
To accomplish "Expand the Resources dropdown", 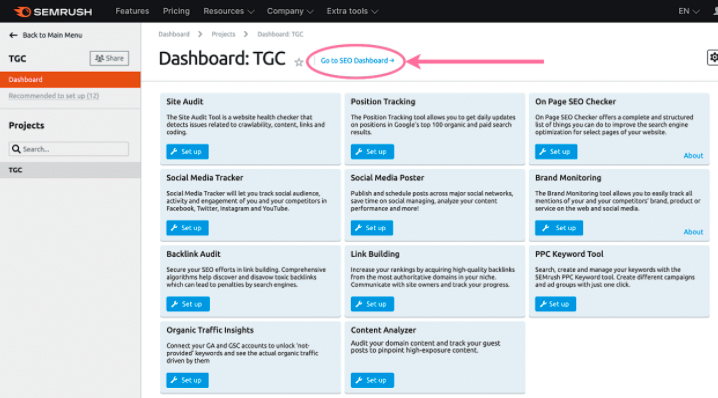I will 228,11.
